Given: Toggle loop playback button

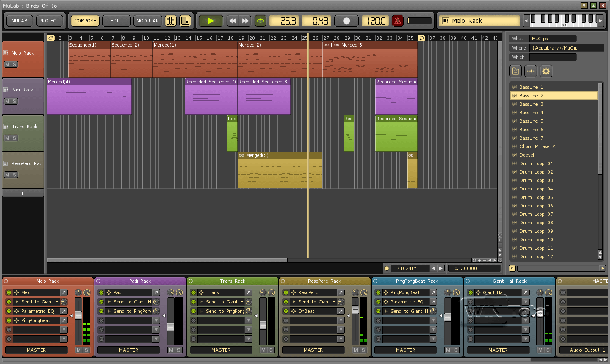Looking at the screenshot, I should point(261,21).
